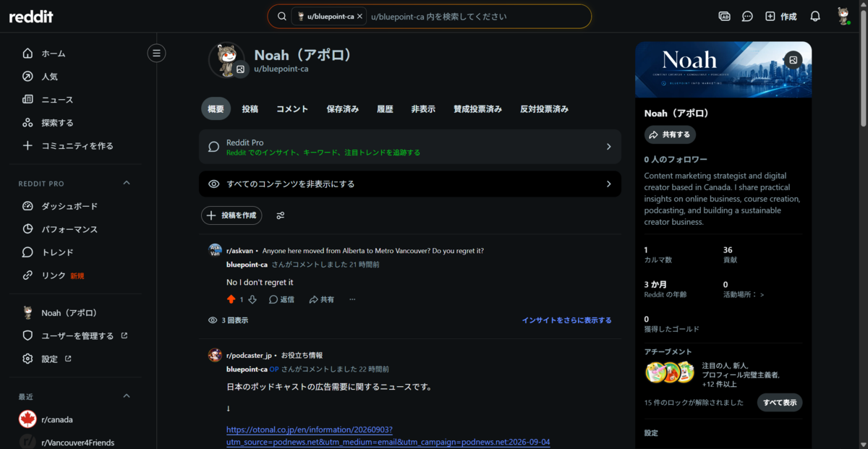Open the user avatar menu in header

pos(843,16)
